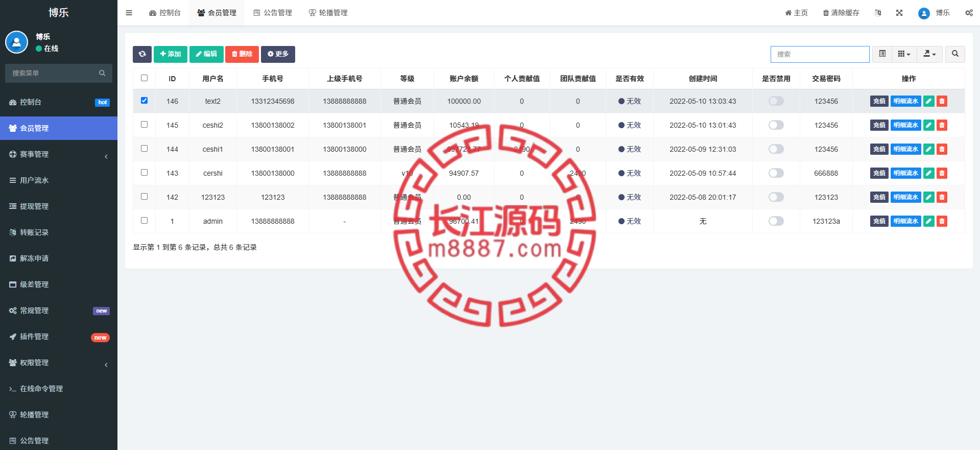Click the search magnifier button at top right

click(x=955, y=54)
